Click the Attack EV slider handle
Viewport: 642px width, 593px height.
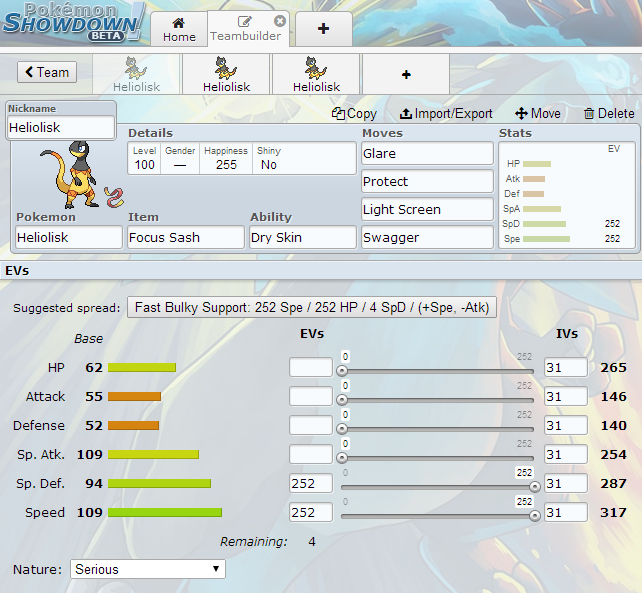pyautogui.click(x=342, y=400)
